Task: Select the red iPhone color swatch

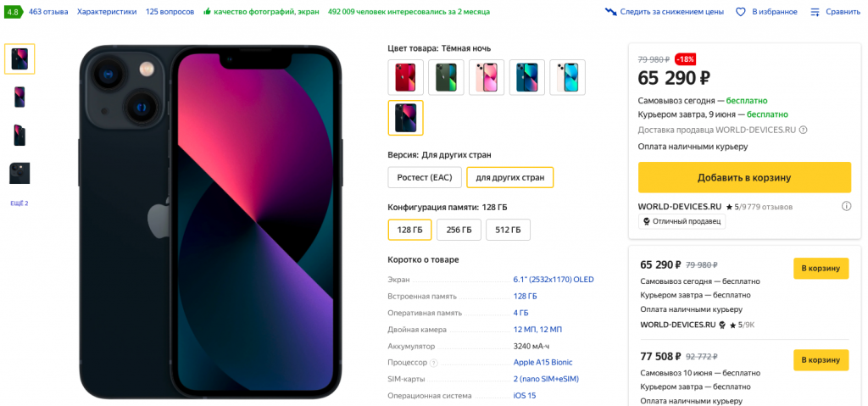Action: (x=405, y=77)
